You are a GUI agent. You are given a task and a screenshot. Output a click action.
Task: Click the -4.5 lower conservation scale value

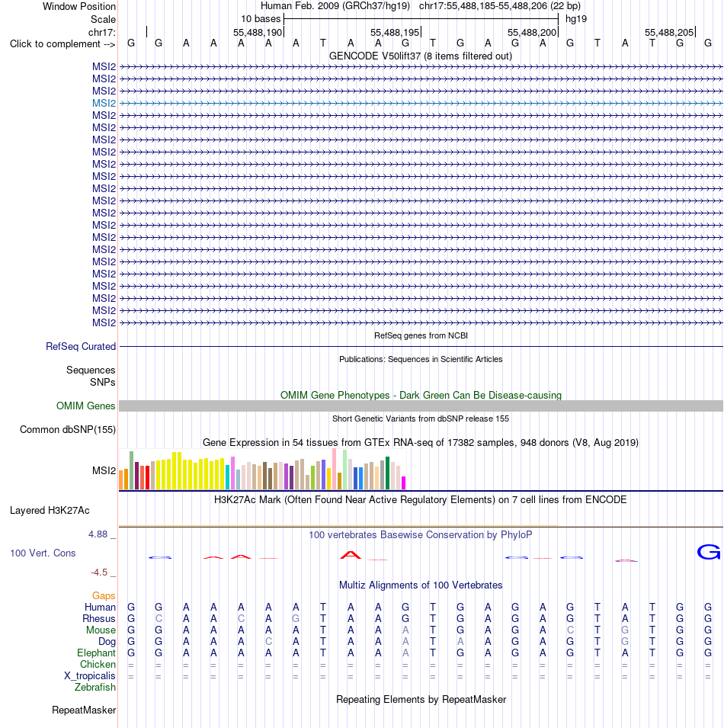[99, 572]
